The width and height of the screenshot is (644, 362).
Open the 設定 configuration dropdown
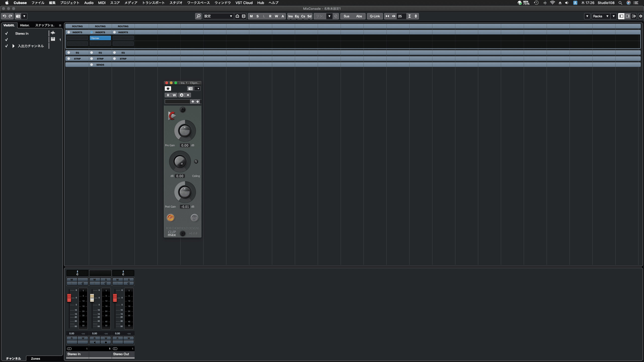tap(218, 16)
